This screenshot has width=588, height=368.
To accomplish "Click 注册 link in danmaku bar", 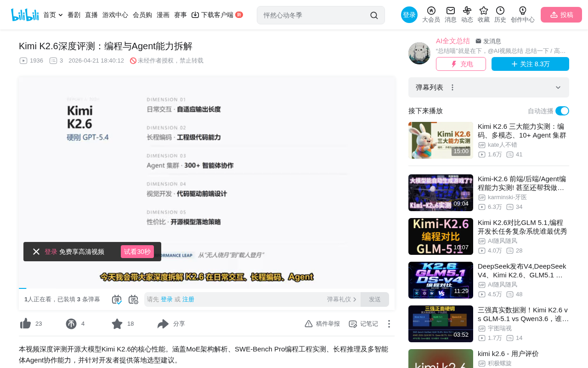I will 188,299.
